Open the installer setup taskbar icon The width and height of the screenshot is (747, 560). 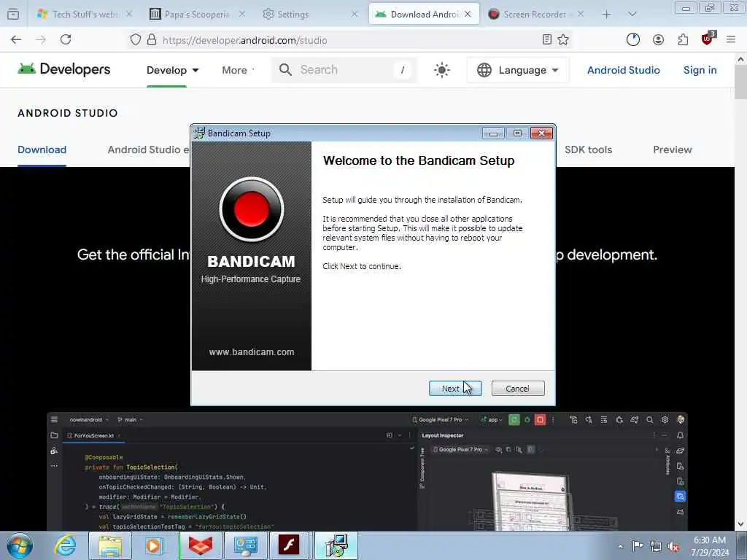point(337,545)
